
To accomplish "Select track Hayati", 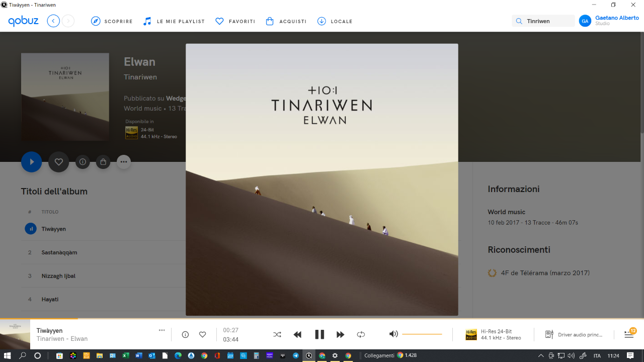I will pos(50,299).
